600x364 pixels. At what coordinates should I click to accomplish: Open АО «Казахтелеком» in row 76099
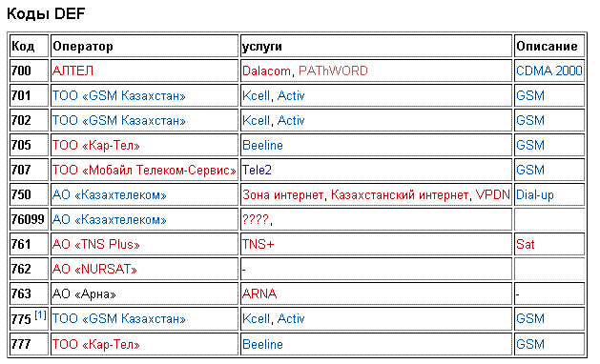tap(110, 220)
